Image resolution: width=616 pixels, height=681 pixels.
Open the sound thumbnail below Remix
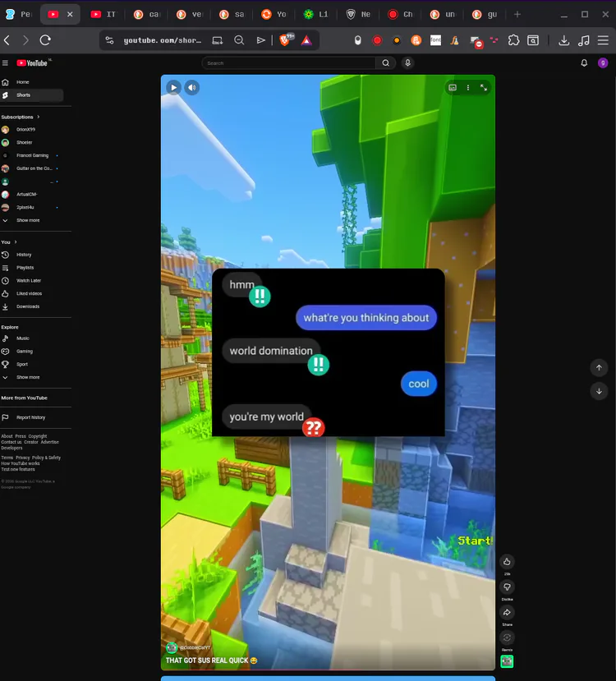(x=507, y=661)
